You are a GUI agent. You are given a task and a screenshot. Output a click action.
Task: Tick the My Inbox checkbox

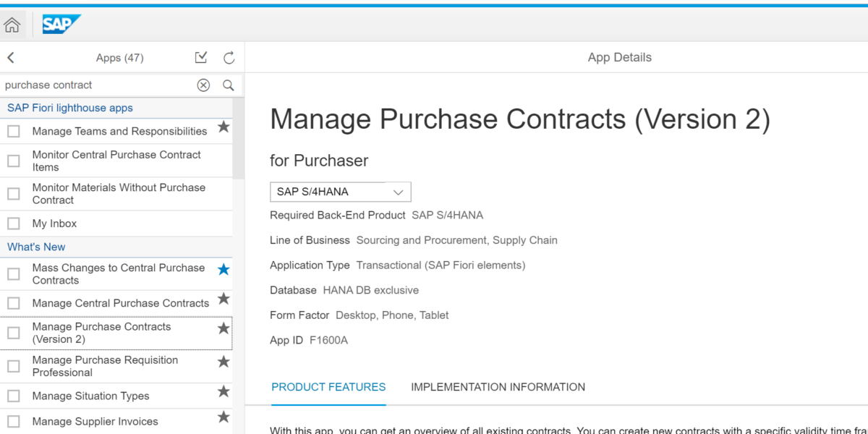pos(14,224)
